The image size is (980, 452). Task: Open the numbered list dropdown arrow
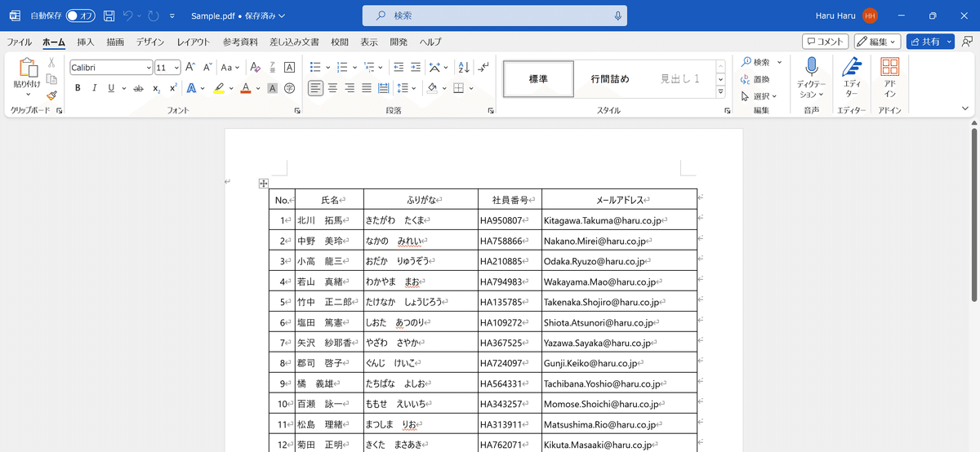(354, 68)
